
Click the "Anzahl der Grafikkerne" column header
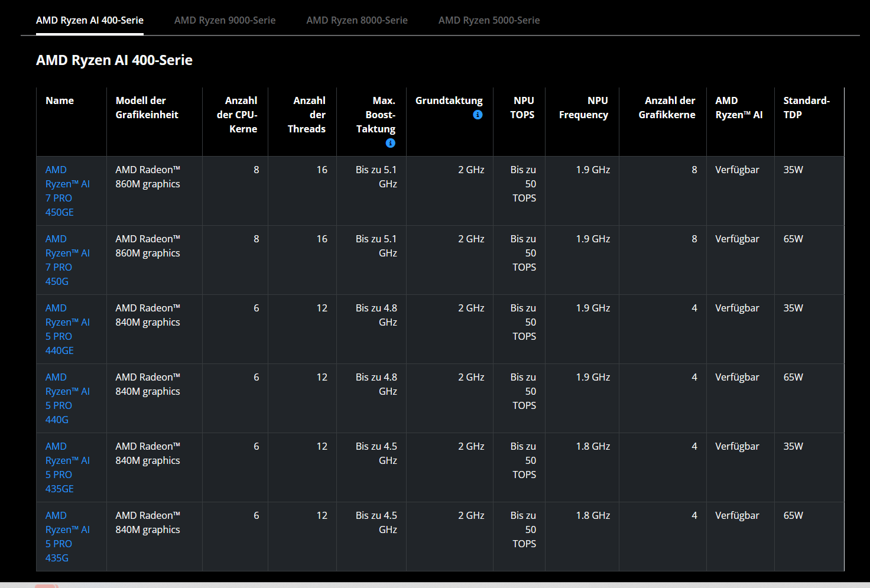click(667, 108)
